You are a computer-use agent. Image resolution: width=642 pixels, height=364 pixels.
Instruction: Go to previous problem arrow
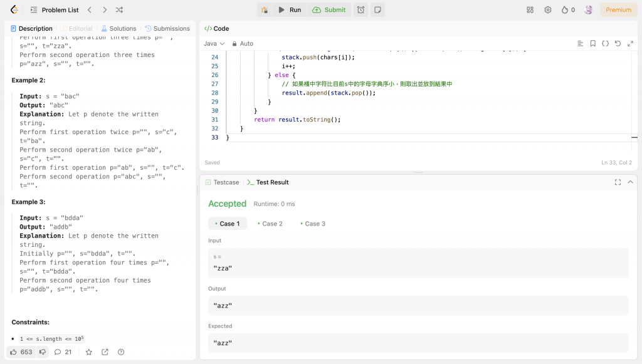coord(90,10)
